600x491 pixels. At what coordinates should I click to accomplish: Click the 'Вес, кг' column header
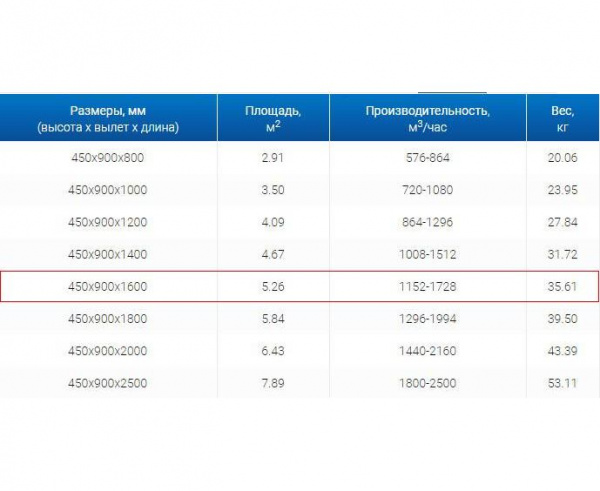[562, 118]
